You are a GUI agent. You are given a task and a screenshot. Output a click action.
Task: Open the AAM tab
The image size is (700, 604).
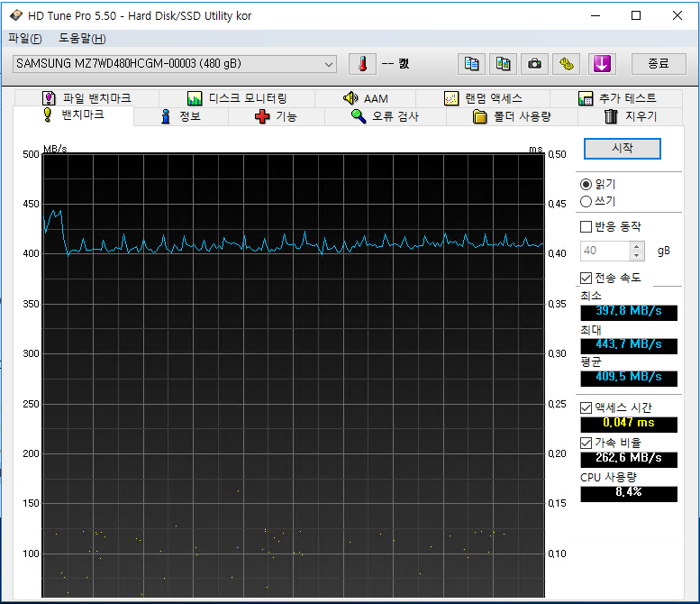click(365, 98)
